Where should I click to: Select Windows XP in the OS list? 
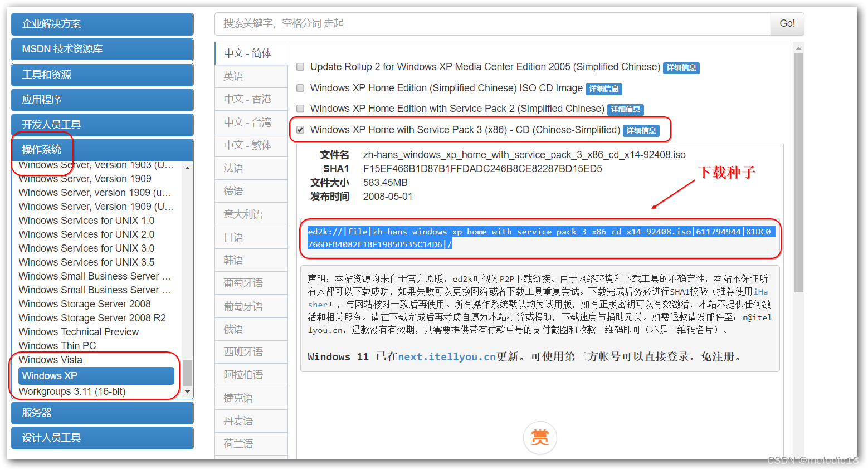point(96,376)
